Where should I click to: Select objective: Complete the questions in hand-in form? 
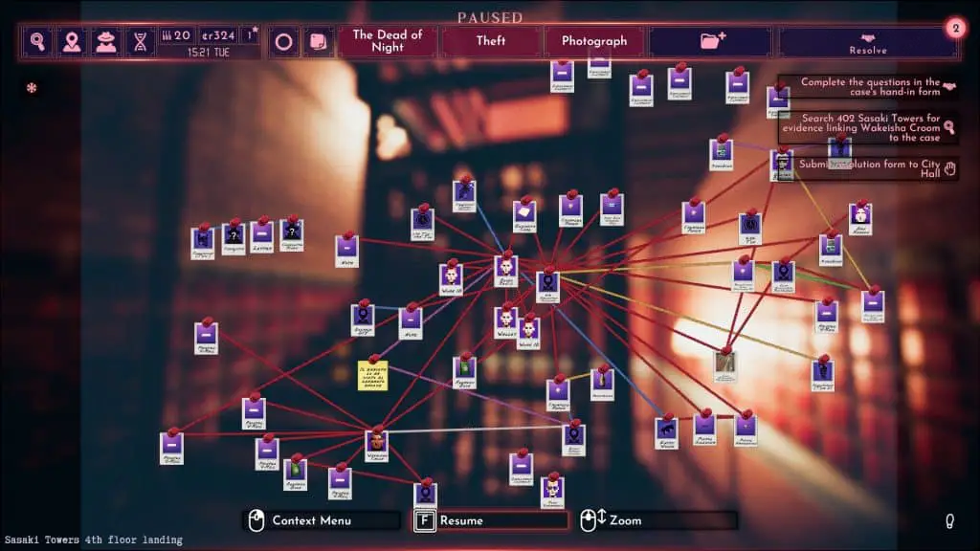[x=869, y=87]
